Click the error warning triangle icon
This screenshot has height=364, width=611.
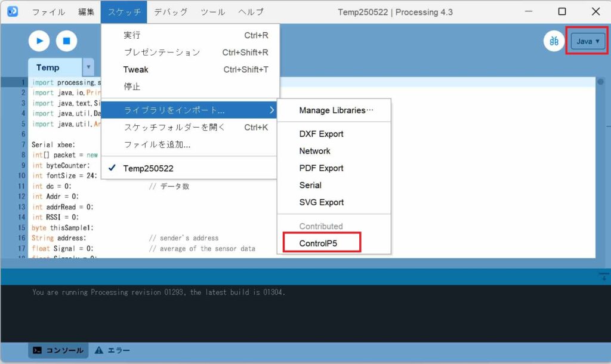[x=99, y=350]
